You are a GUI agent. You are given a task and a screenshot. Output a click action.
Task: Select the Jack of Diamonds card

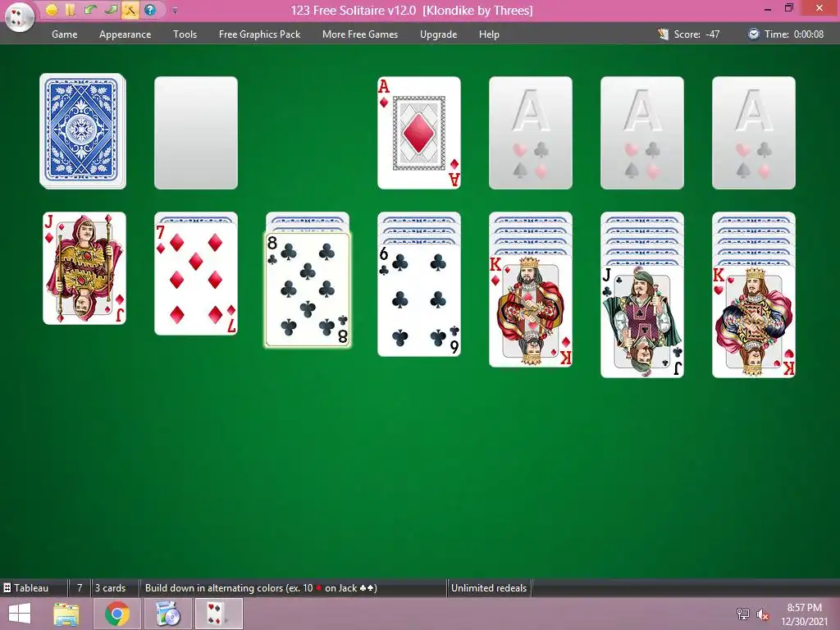point(84,268)
